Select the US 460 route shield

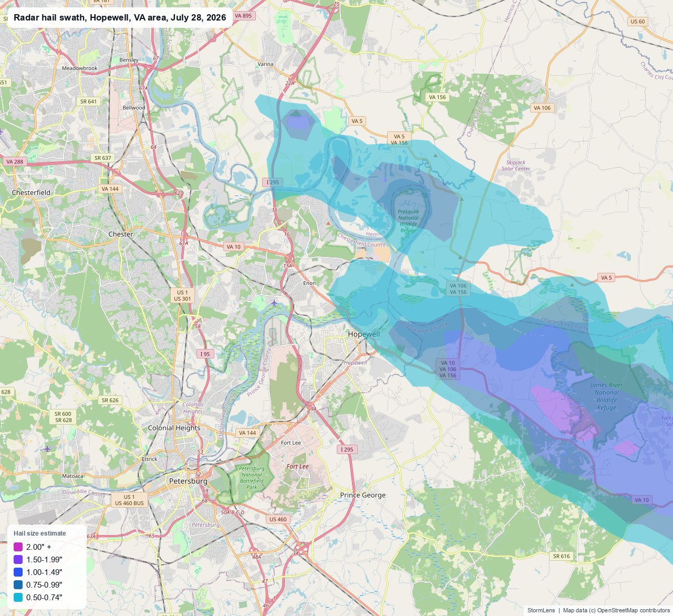pyautogui.click(x=278, y=519)
